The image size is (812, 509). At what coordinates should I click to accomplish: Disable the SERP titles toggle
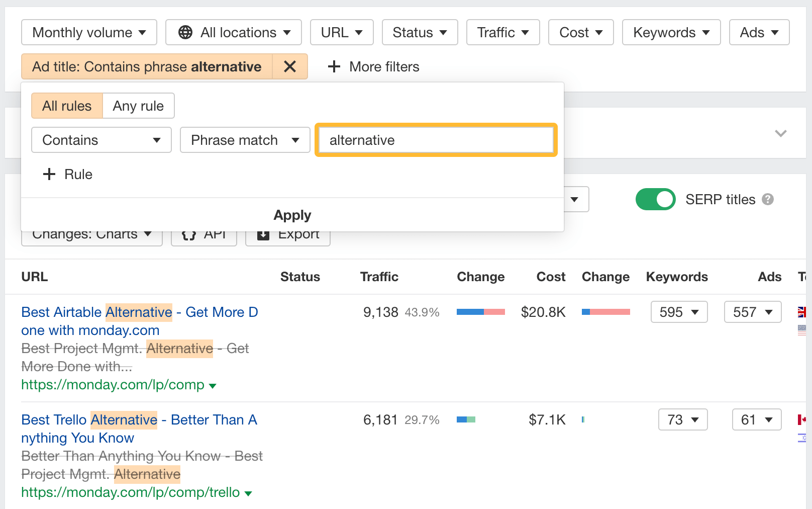point(655,199)
